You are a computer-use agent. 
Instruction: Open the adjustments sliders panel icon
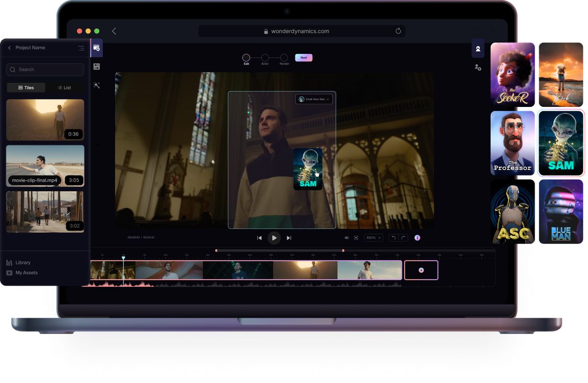click(x=97, y=67)
